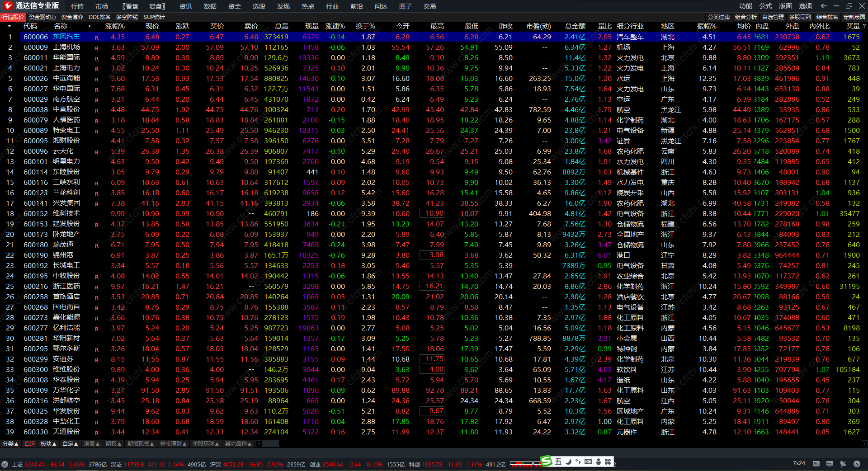
Task: Click the R marker on 东风汽车 row
Action: coord(97,38)
